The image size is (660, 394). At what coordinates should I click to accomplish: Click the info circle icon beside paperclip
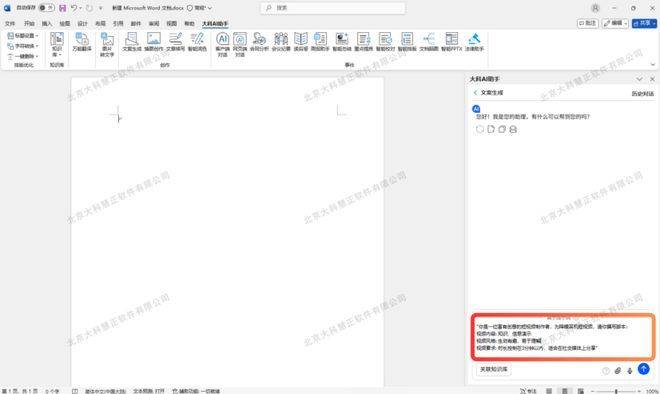tap(606, 370)
